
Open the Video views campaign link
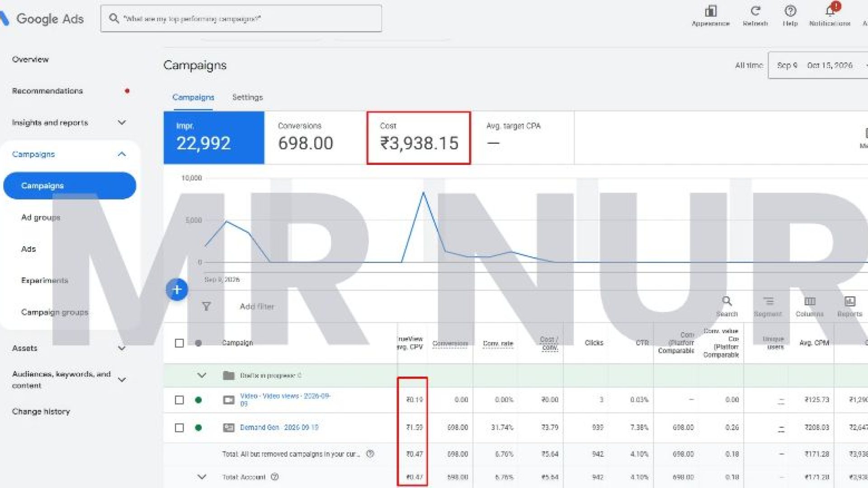coord(285,399)
